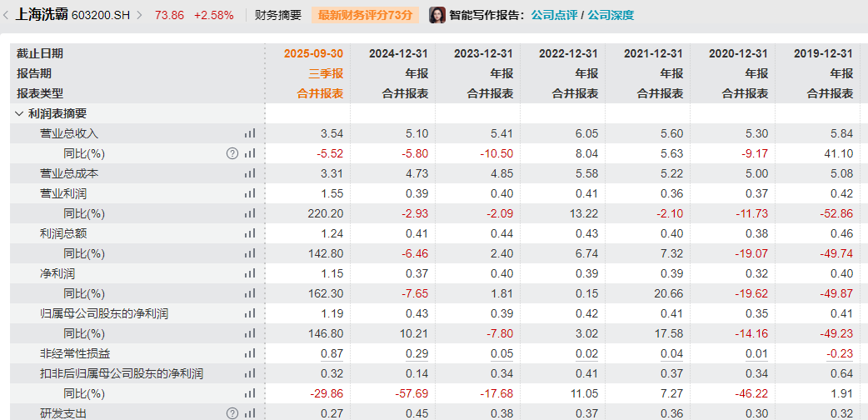Select the 2019-12-31 column header

tap(823, 53)
